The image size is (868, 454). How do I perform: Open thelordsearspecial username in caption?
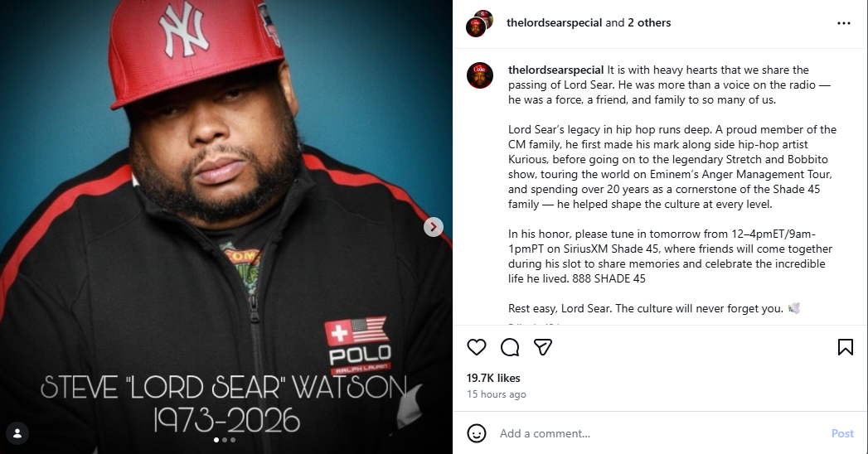(555, 70)
